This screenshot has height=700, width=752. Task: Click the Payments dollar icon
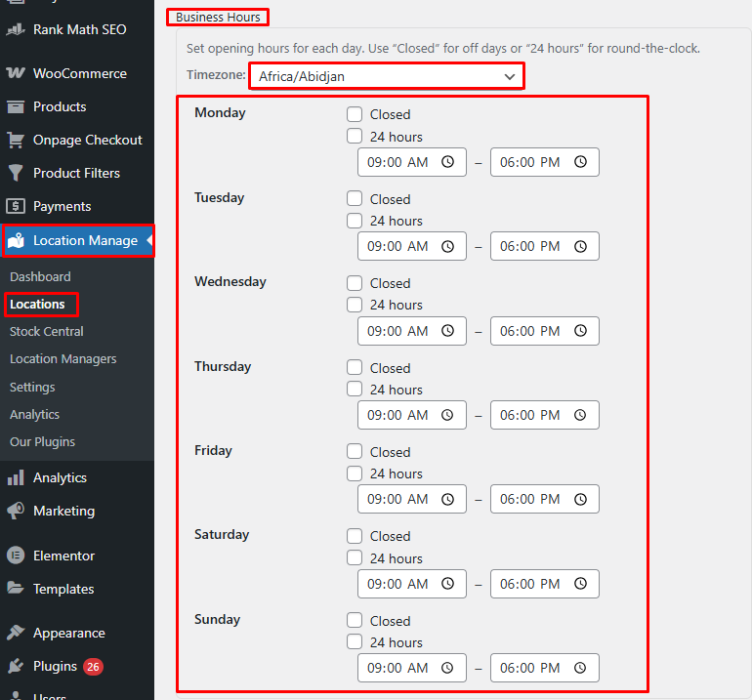click(16, 206)
